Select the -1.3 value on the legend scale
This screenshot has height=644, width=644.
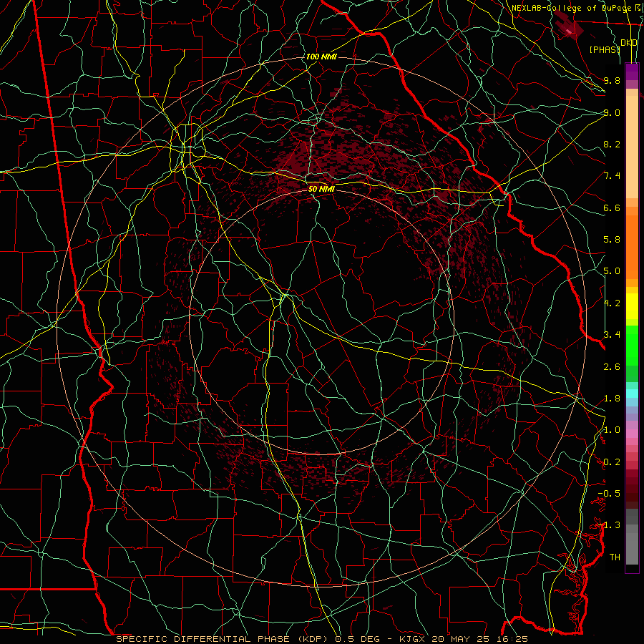coord(609,525)
